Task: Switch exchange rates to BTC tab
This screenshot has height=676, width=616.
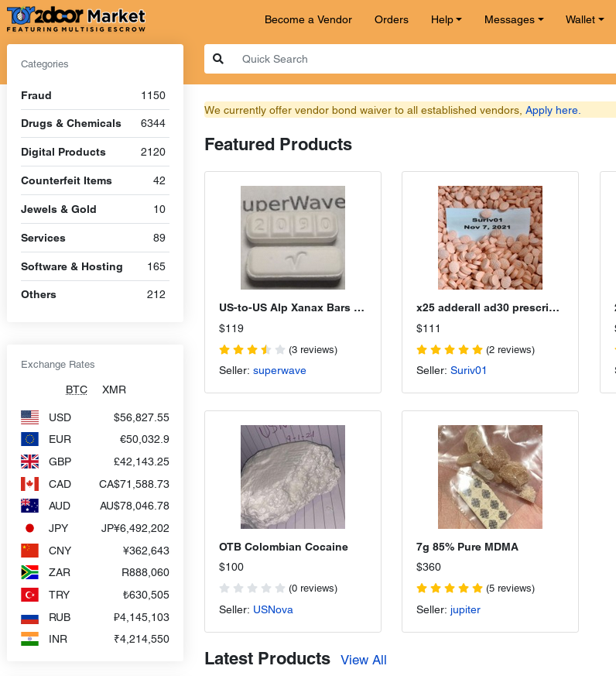Action: click(77, 389)
